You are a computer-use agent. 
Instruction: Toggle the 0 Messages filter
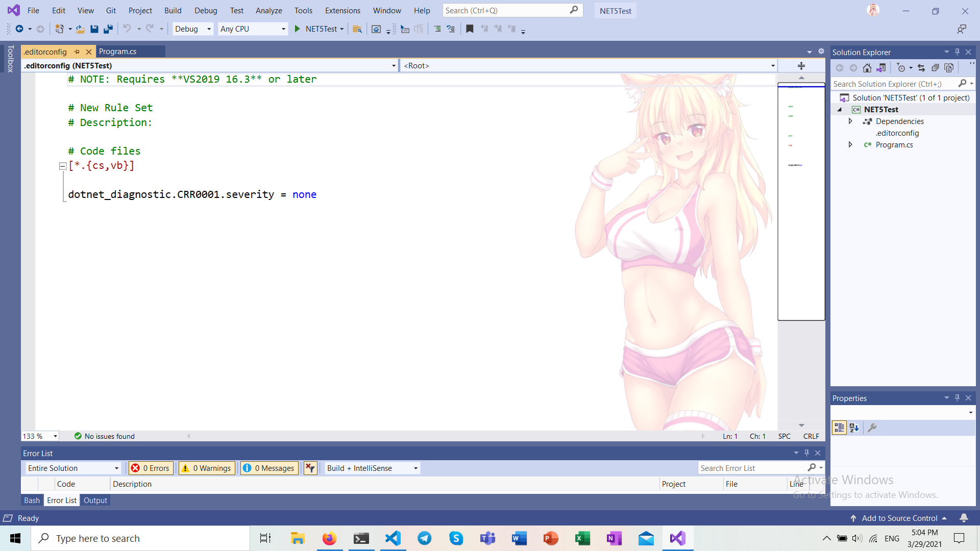click(x=269, y=468)
